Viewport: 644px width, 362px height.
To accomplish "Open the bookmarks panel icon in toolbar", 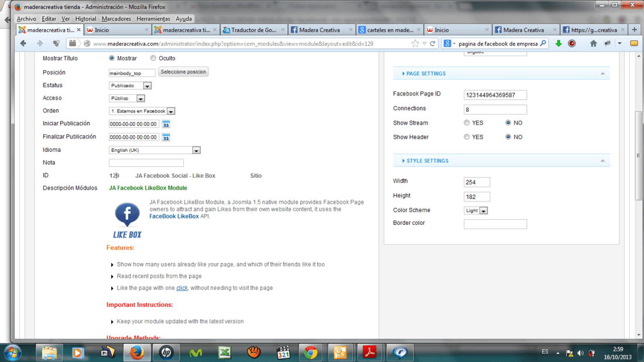I will click(x=633, y=43).
